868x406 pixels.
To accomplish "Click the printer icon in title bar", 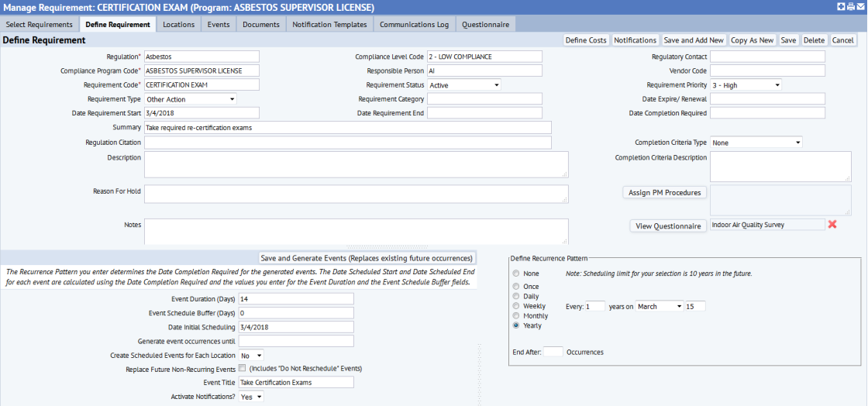I will [851, 6].
